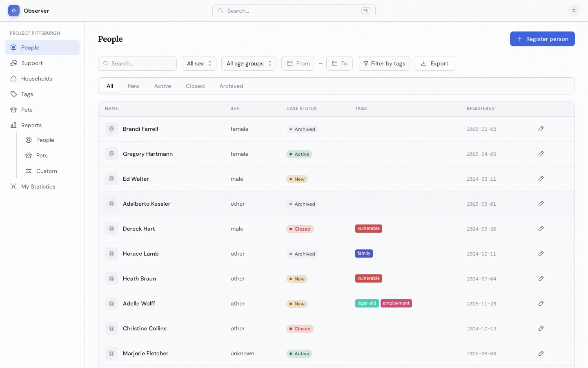
Task: Click Adelle Wolff's avatar icon
Action: (111, 303)
